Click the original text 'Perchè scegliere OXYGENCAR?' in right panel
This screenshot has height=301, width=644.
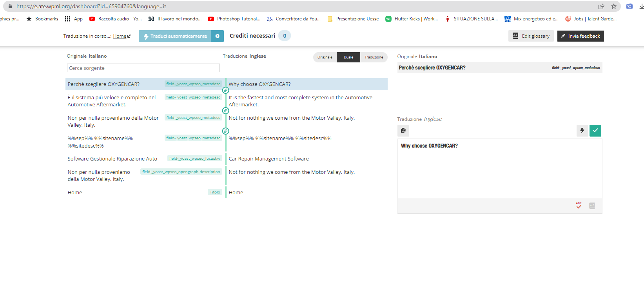tap(432, 68)
